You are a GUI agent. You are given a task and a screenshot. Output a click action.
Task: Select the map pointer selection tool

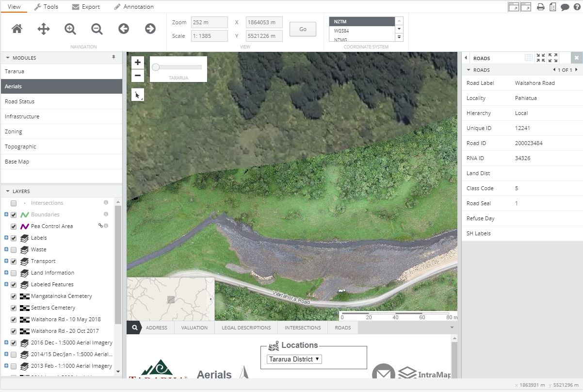[138, 95]
